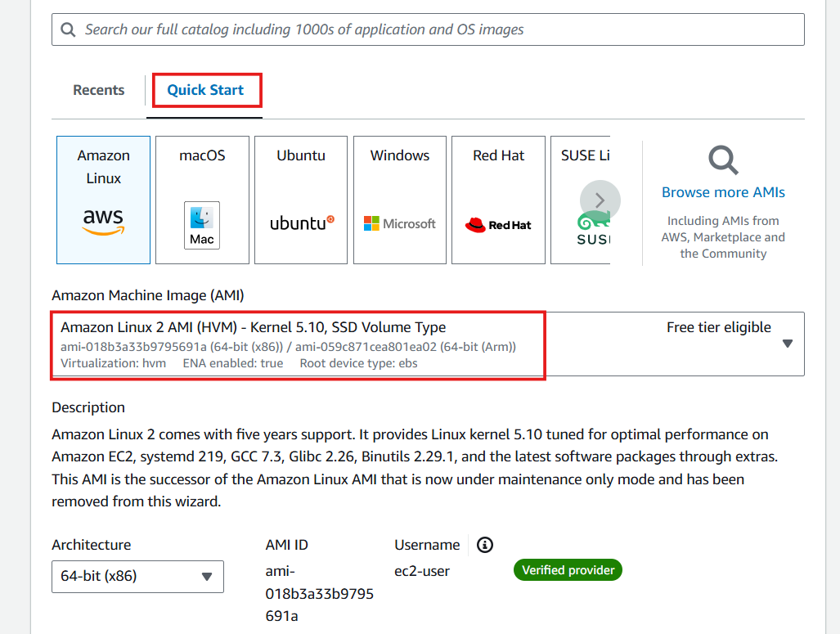Click the Mac Finder logo icon
The height and width of the screenshot is (634, 840).
[202, 225]
